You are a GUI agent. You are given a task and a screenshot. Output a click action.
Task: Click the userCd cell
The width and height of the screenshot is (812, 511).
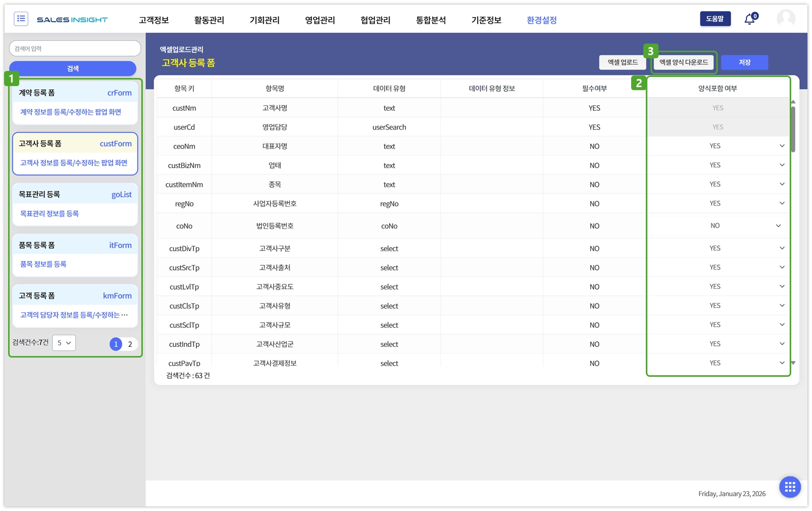click(184, 127)
